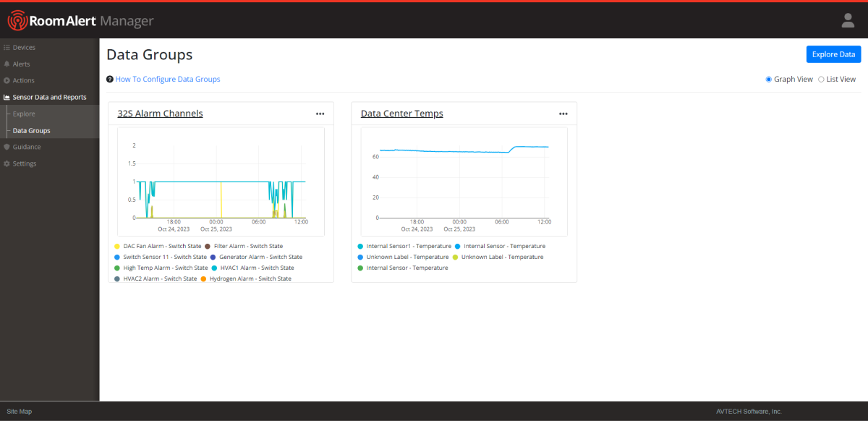868x421 pixels.
Task: Open Settings via the gear icon
Action: 7,163
